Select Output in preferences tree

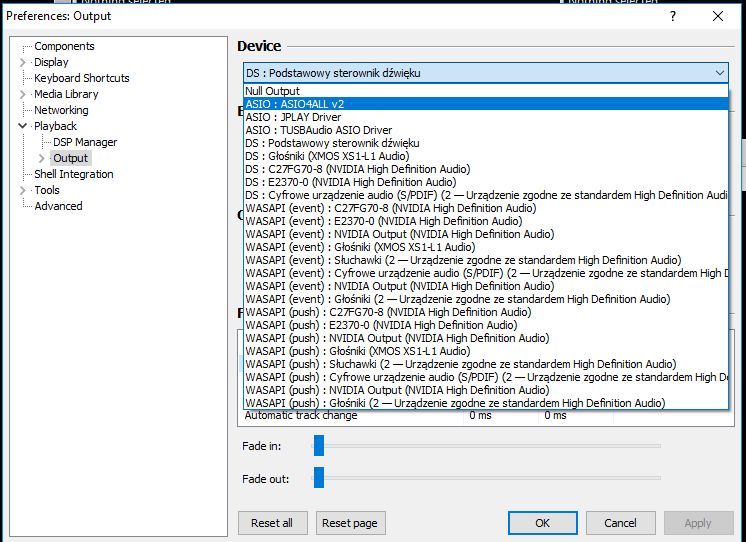(70, 158)
